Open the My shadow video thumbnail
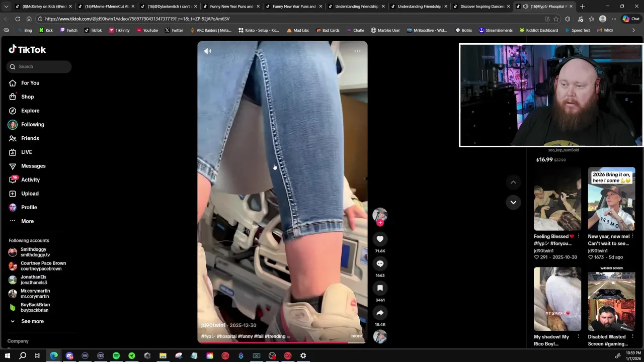644x362 pixels. pos(557,299)
